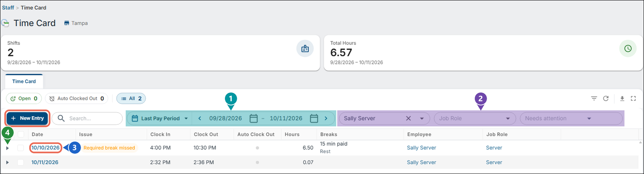Clear the Sally Server employee filter
Viewport: 644px width, 174px height.
click(408, 118)
